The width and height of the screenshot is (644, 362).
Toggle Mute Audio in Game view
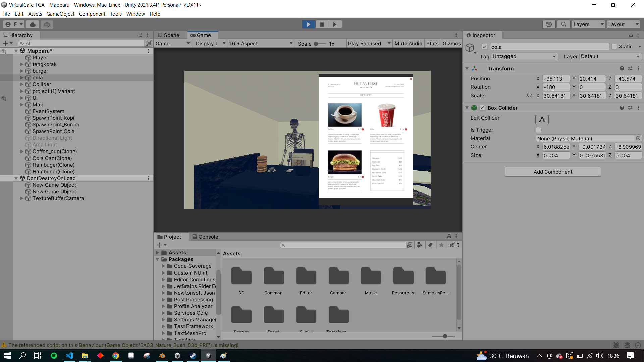coord(408,44)
